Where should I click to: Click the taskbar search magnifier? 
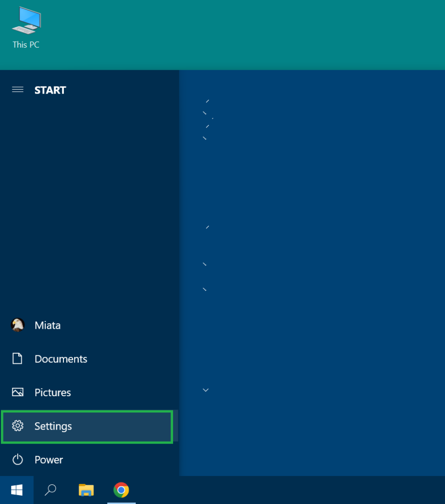tap(51, 490)
